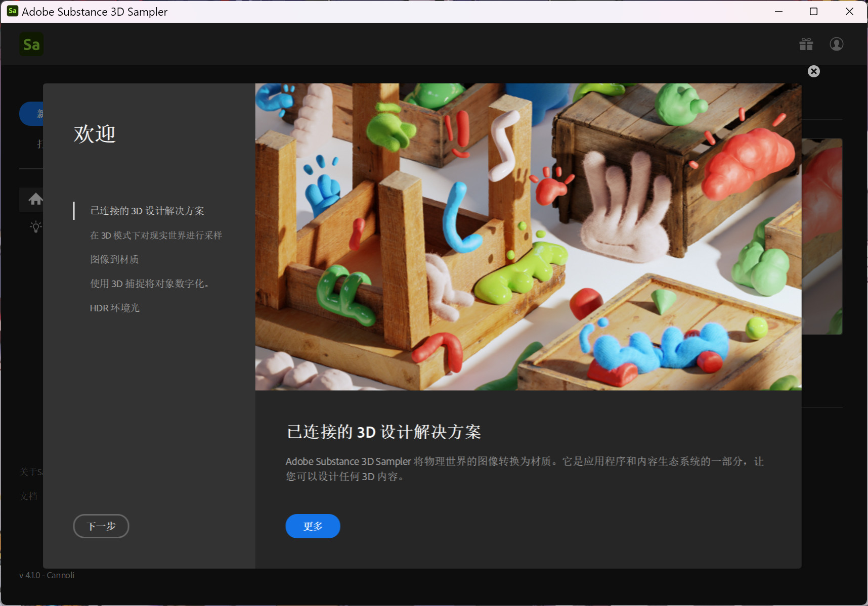Open the user account profile icon

tap(836, 44)
